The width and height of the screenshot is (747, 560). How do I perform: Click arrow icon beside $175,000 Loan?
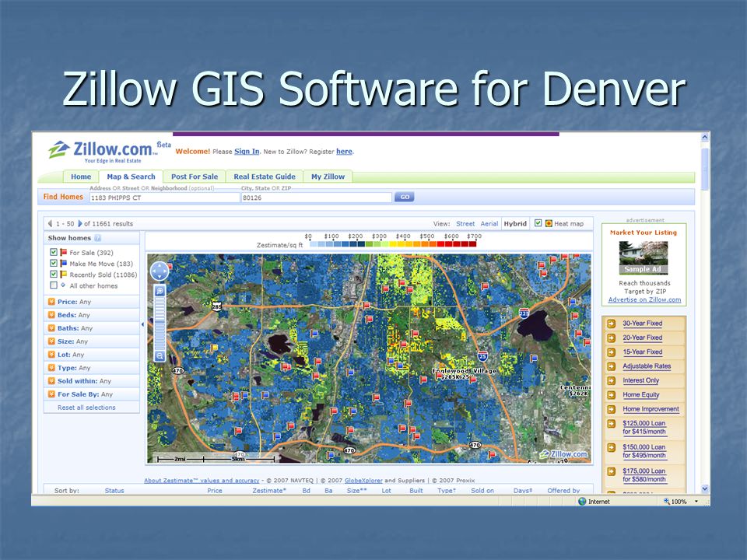[x=612, y=471]
